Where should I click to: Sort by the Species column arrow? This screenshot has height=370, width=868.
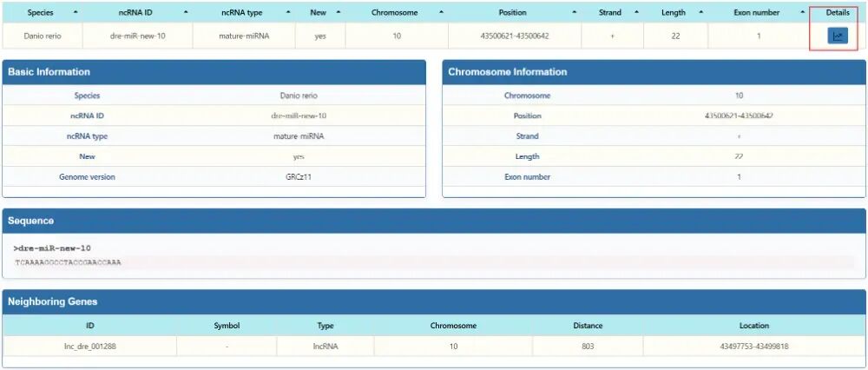(76, 12)
